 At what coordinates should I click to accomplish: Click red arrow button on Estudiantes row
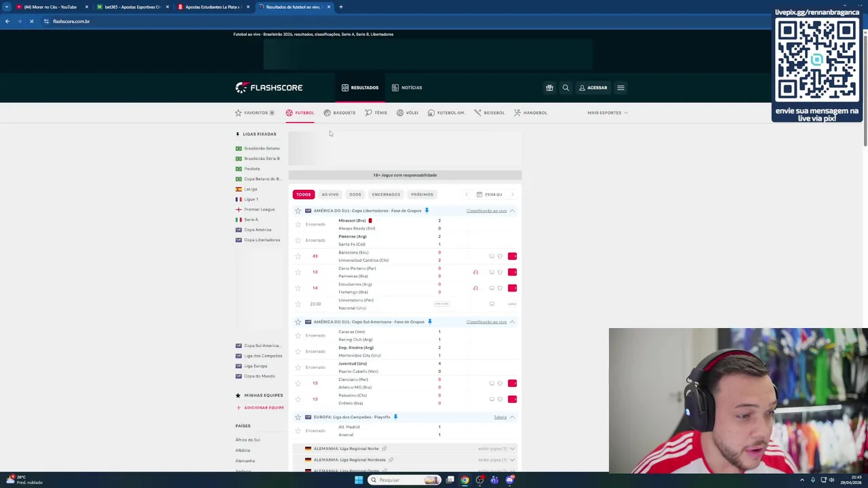pos(512,288)
